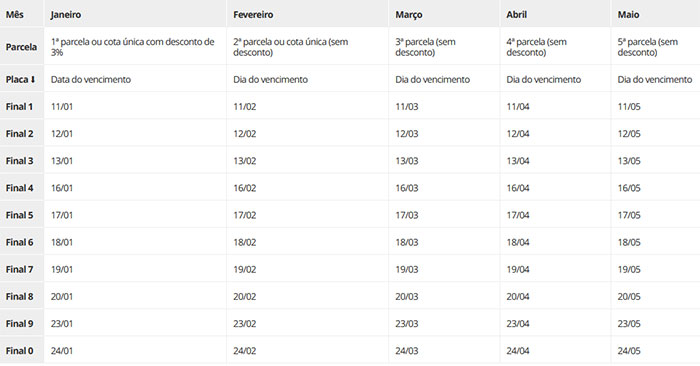Click the Final 0 row label
700x366 pixels.
coord(19,351)
